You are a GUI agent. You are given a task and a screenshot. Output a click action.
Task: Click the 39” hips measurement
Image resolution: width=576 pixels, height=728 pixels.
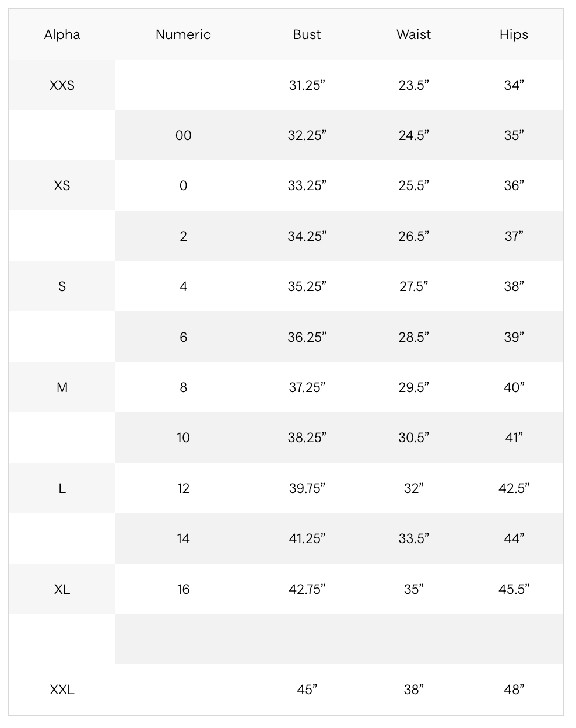pyautogui.click(x=514, y=337)
